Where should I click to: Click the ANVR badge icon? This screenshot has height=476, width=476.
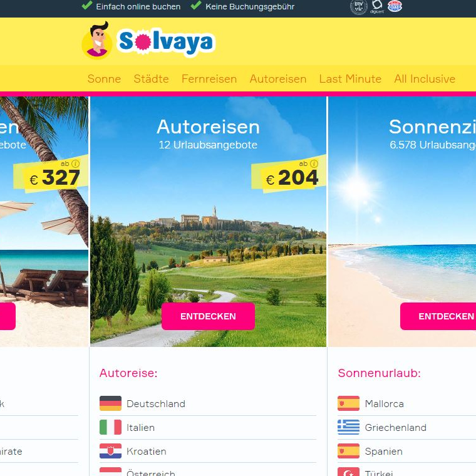pyautogui.click(x=395, y=6)
